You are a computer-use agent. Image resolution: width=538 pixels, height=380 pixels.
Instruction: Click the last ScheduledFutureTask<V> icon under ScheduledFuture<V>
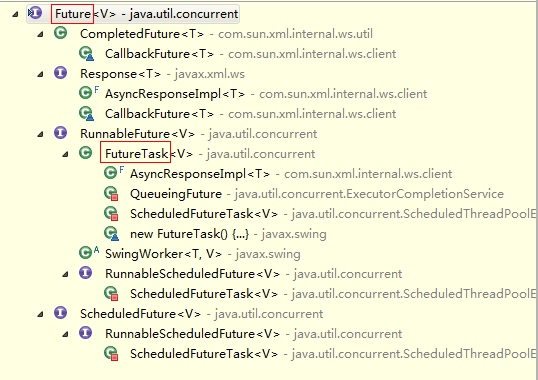pyautogui.click(x=111, y=354)
